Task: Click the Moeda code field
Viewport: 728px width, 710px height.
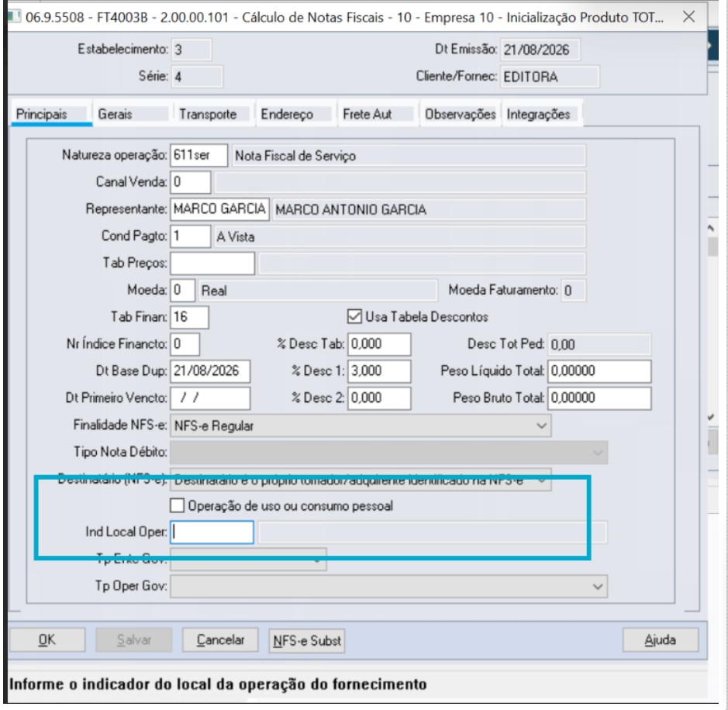Action: (x=182, y=290)
